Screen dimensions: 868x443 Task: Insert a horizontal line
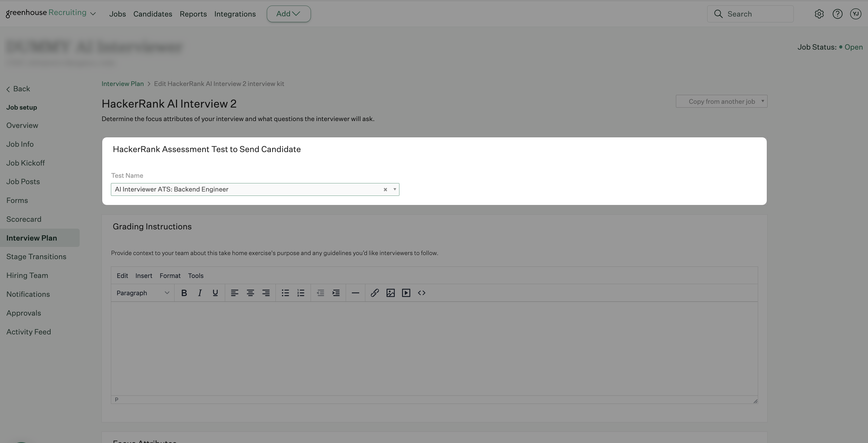355,293
